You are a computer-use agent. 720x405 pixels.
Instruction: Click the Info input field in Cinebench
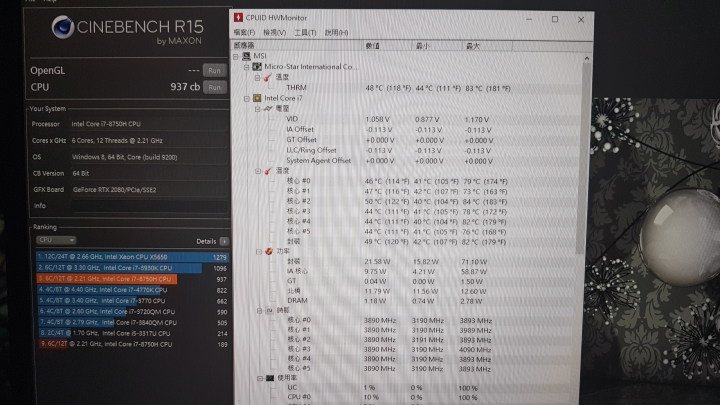coord(150,206)
